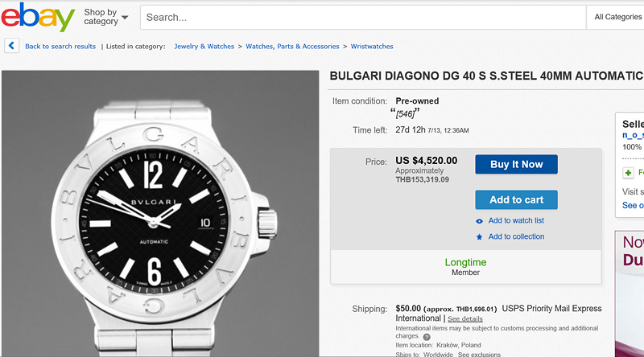
Task: Click the green plus follow seller icon
Action: pos(628,173)
